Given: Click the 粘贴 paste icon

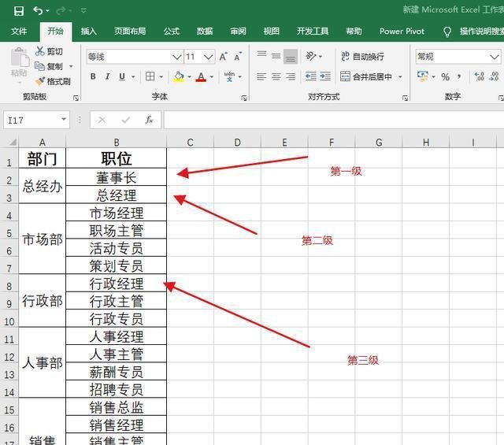Looking at the screenshot, I should coord(19,57).
